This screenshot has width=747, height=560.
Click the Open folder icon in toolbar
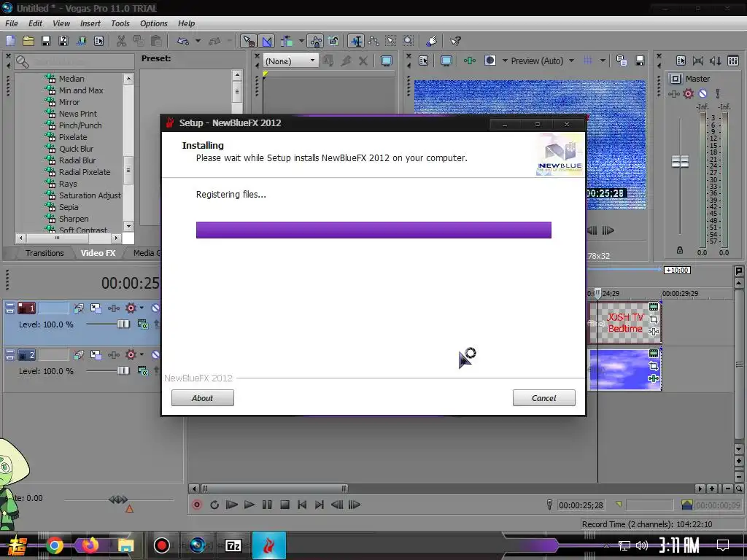point(28,41)
